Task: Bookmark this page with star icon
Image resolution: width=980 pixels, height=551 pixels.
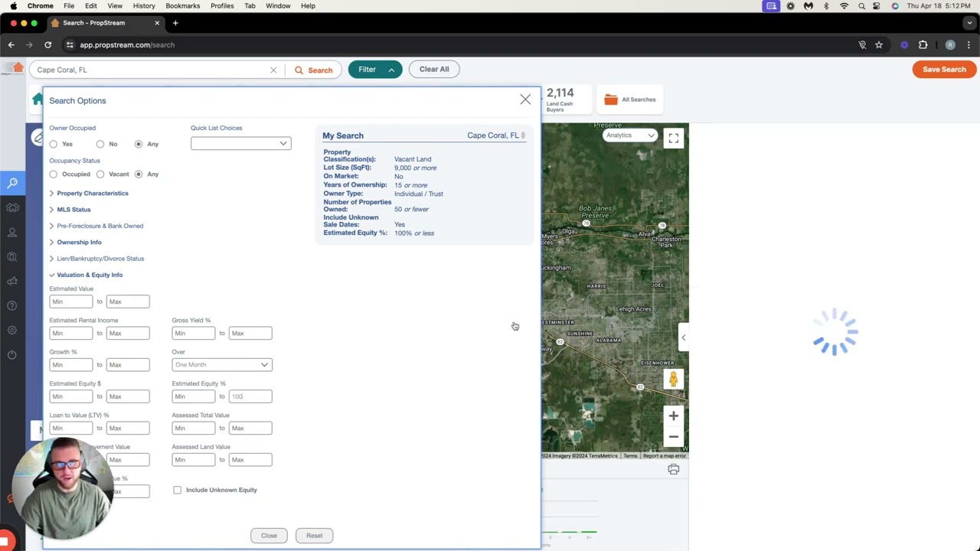Action: [879, 45]
